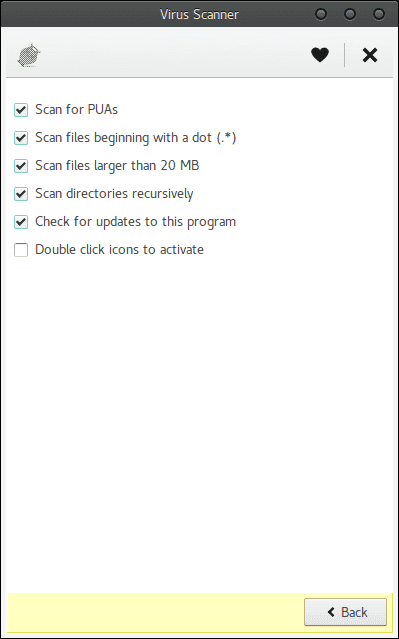Uncheck Check for updates to this program

(x=21, y=222)
